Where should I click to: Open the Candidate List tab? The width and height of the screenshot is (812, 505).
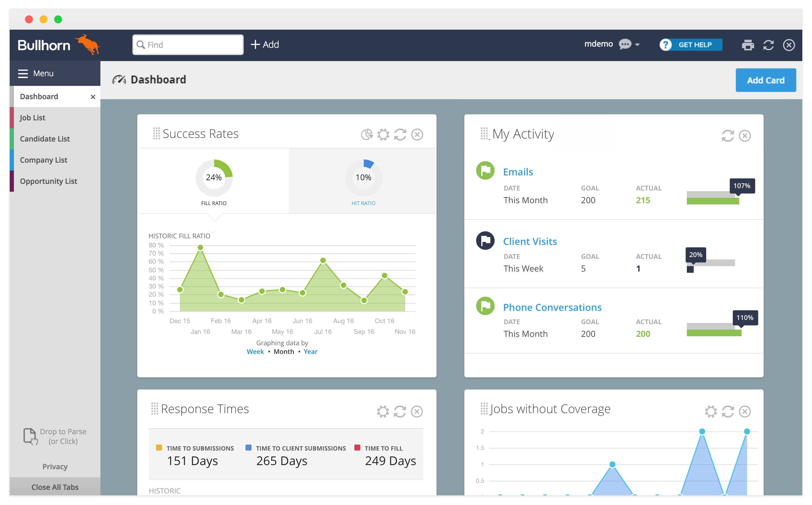pos(45,139)
